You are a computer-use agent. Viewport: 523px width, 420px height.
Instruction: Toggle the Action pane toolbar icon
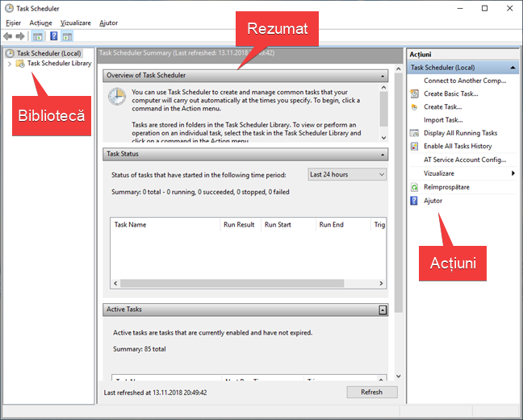point(67,36)
